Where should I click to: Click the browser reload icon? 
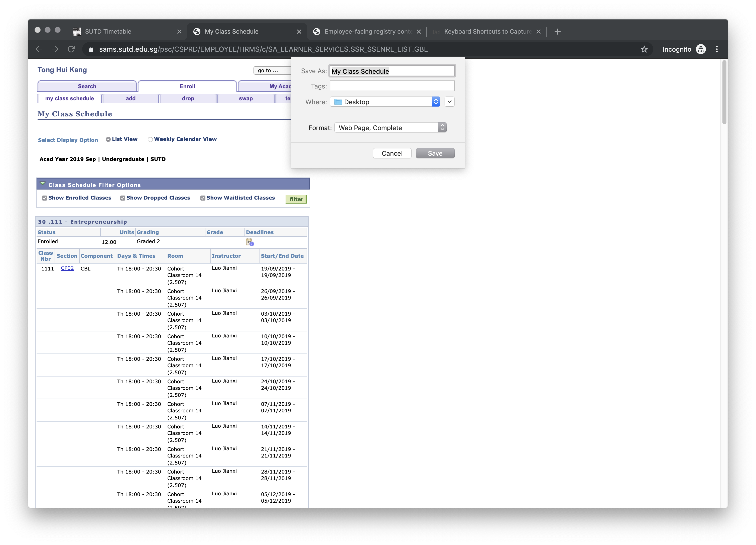pyautogui.click(x=71, y=49)
